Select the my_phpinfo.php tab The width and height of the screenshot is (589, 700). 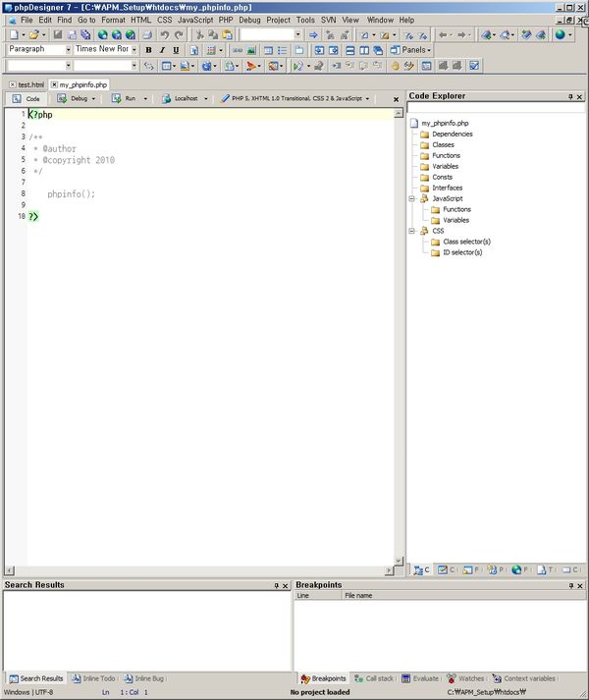(x=79, y=84)
